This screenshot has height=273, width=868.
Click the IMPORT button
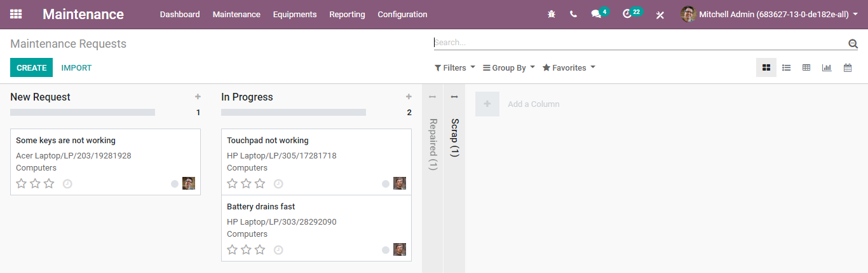point(76,67)
